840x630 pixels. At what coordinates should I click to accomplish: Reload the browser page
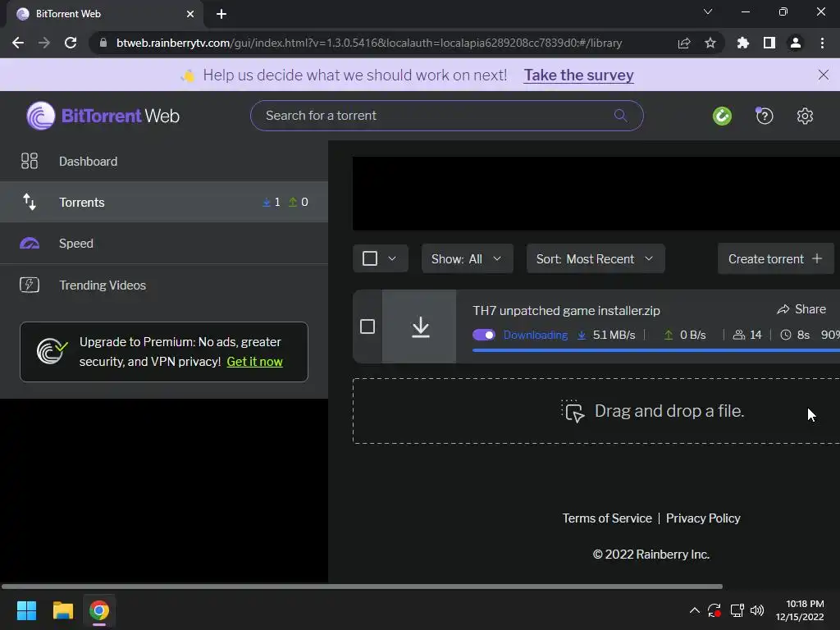(71, 43)
